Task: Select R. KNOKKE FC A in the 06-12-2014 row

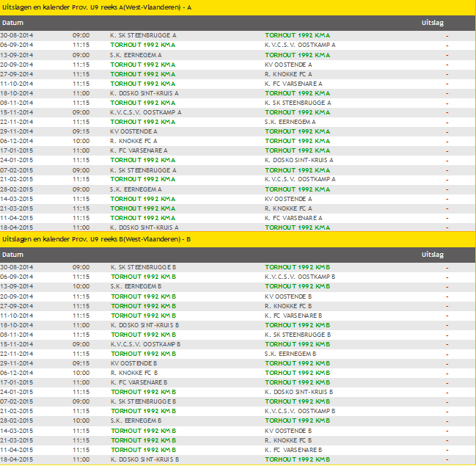Action: 133,141
